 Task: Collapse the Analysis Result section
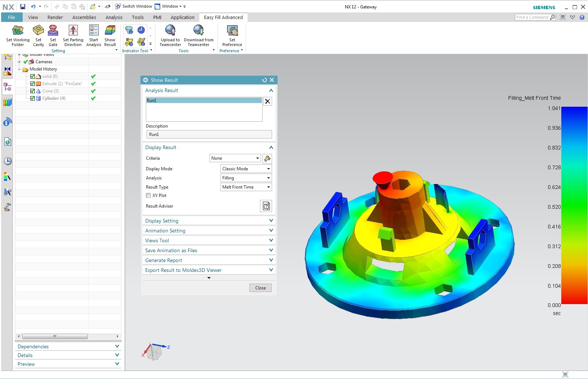click(x=271, y=90)
